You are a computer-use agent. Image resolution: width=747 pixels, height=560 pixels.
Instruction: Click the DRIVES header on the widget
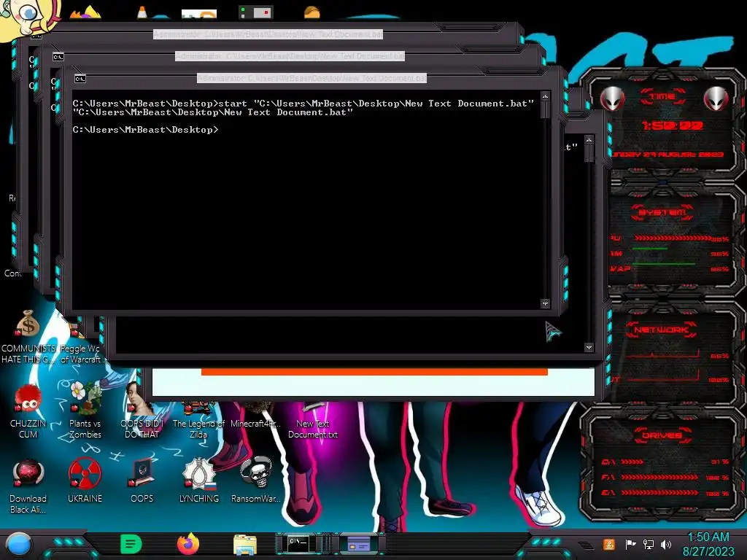pyautogui.click(x=662, y=435)
